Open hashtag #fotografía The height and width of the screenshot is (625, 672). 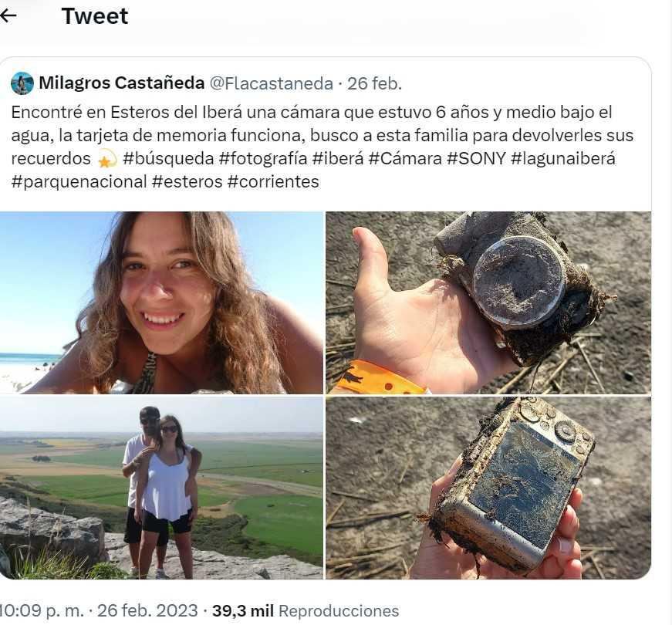[x=263, y=158]
